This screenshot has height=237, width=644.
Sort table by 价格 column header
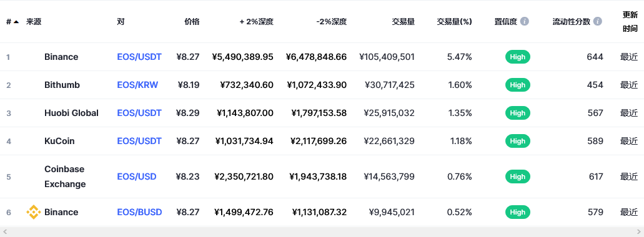point(192,22)
